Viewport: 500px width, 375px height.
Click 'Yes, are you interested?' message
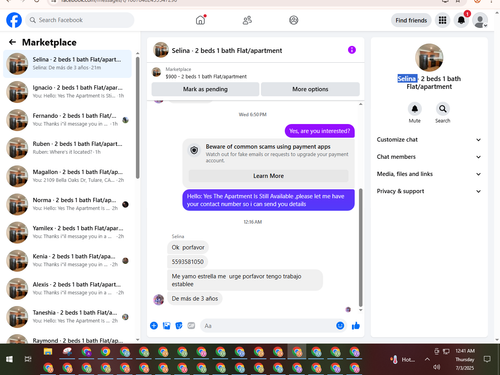[320, 131]
